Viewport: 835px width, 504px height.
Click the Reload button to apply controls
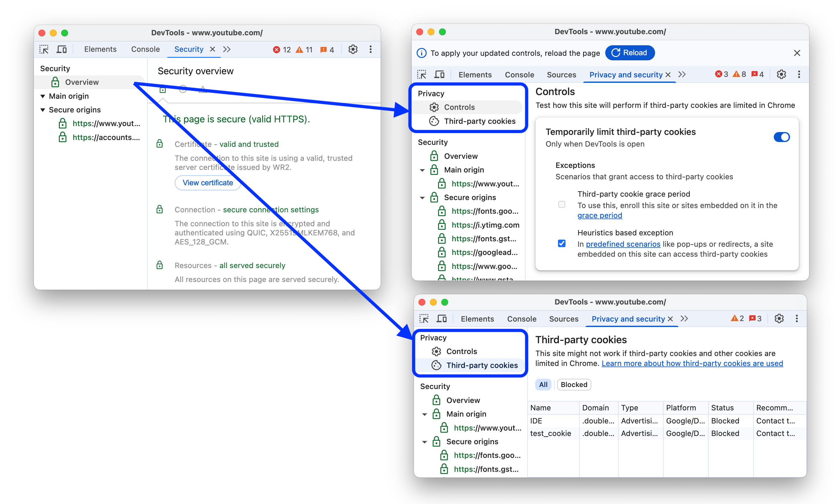(629, 52)
